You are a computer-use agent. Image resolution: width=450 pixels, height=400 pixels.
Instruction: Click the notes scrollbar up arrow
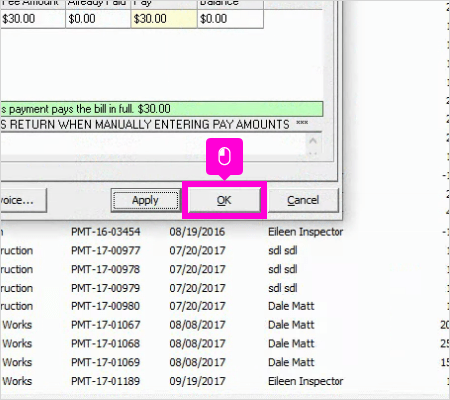[x=313, y=141]
